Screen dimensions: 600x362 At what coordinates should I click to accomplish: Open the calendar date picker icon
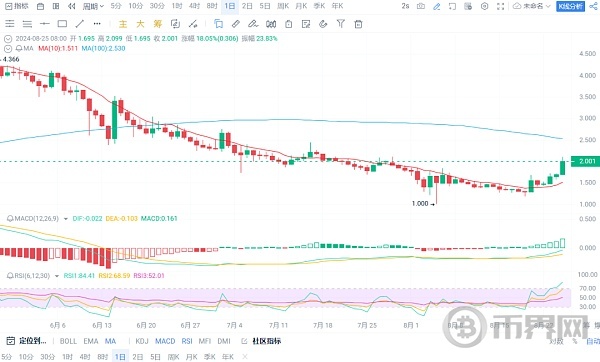click(40, 6)
